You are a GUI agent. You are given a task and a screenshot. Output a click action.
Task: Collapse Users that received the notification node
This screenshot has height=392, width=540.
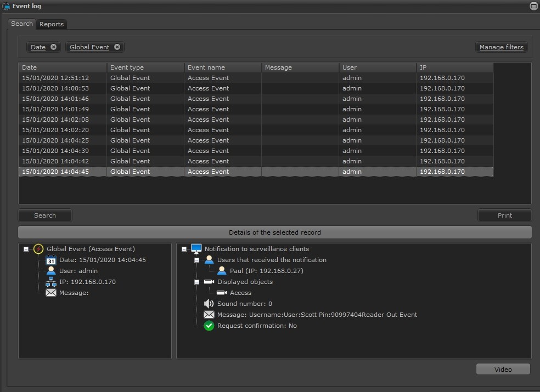click(197, 260)
